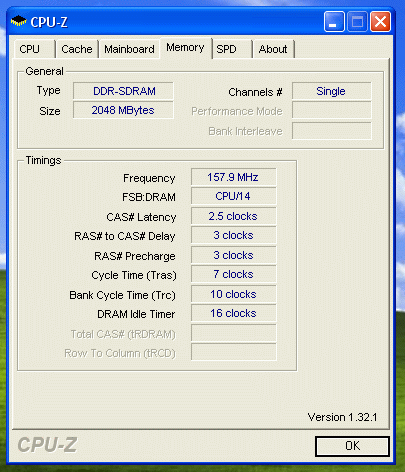This screenshot has width=405, height=472.
Task: Click the CPU-Z chip icon in title bar
Action: pyautogui.click(x=19, y=21)
